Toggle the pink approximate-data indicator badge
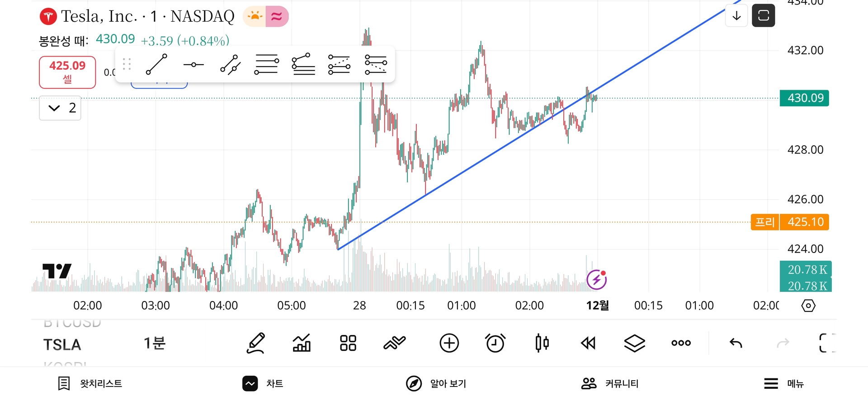Viewport: 868px width, 401px height. coord(277,17)
